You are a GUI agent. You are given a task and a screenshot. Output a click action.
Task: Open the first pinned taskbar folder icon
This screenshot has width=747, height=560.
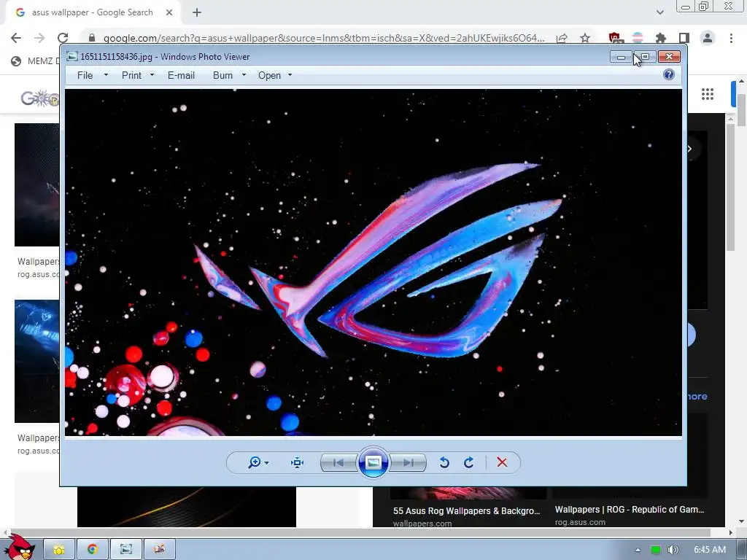pyautogui.click(x=59, y=550)
